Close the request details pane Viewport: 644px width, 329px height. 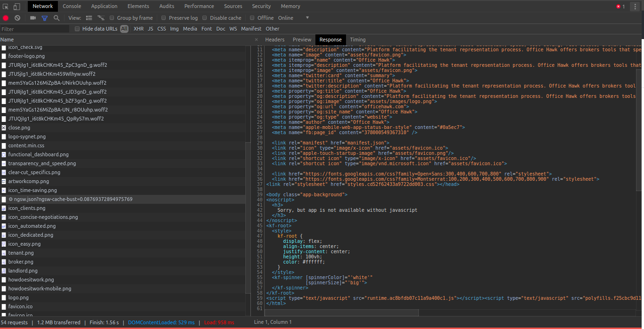[257, 40]
